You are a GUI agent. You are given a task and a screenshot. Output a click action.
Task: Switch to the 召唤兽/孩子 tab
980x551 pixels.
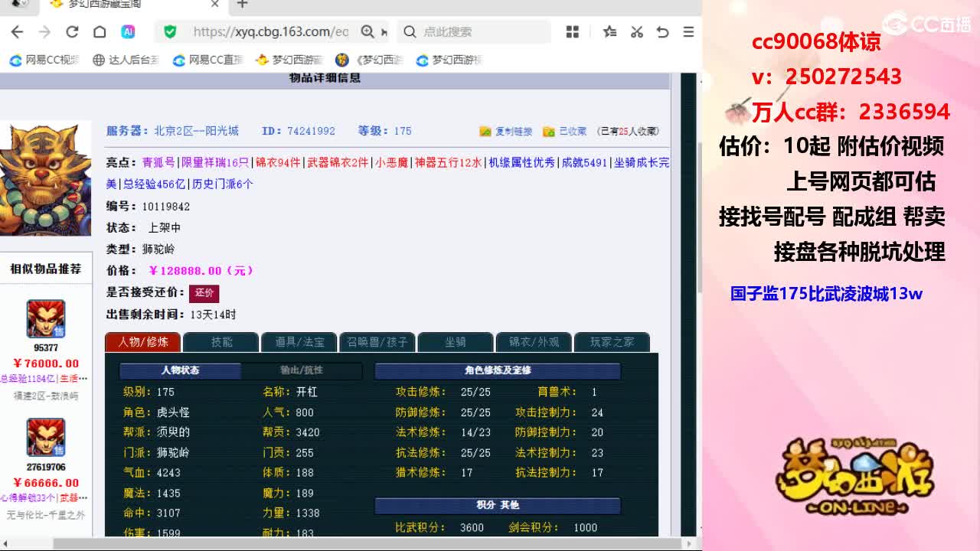[x=377, y=342]
